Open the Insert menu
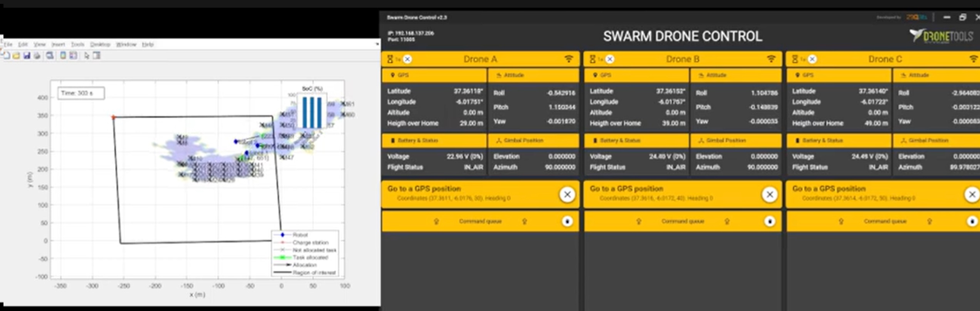Image resolution: width=980 pixels, height=311 pixels. click(58, 45)
